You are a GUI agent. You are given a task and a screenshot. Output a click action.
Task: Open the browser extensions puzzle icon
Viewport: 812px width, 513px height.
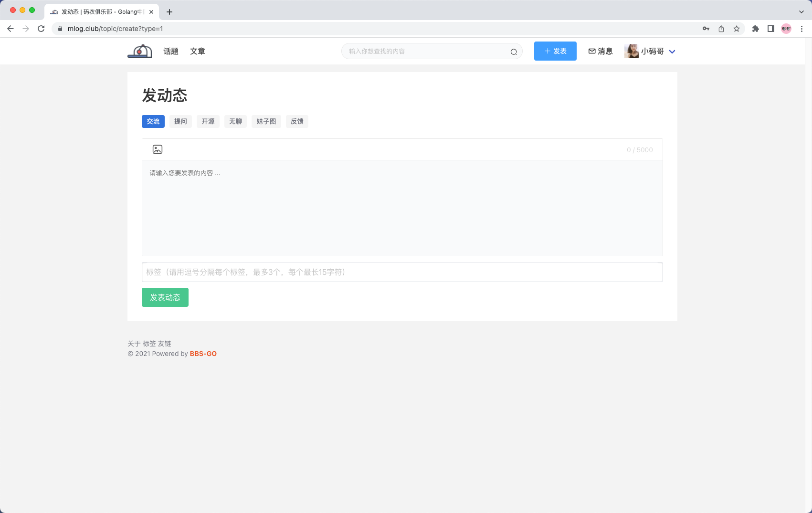[755, 29]
